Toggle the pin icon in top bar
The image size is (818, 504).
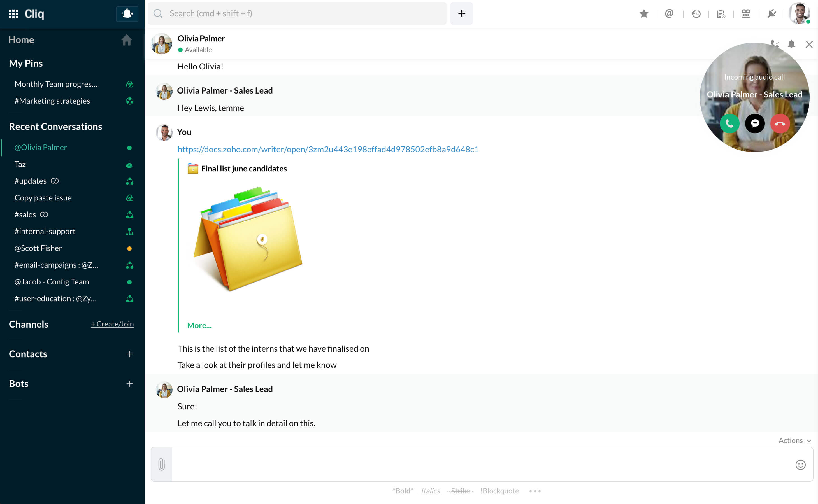coord(771,14)
